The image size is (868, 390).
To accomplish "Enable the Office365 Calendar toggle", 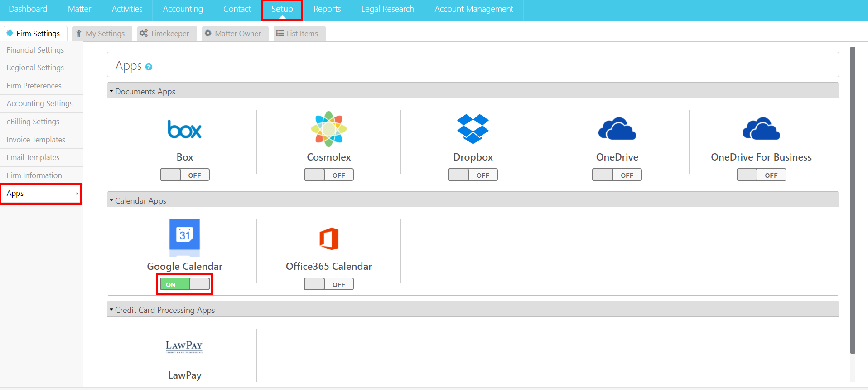I will (329, 284).
